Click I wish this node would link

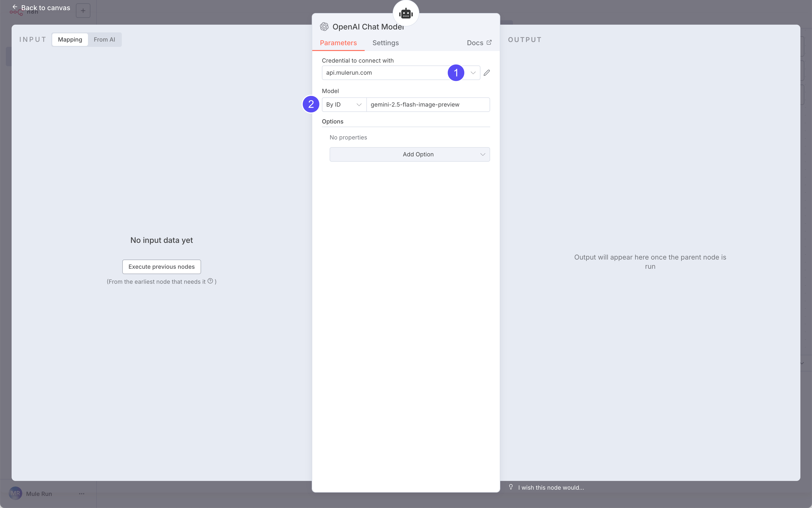[551, 487]
